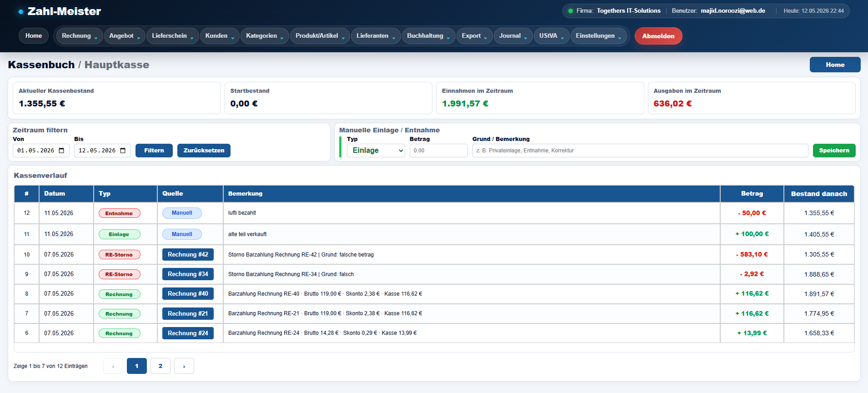Open Rechnung #21 source link
This screenshot has width=868, height=393.
click(x=188, y=313)
